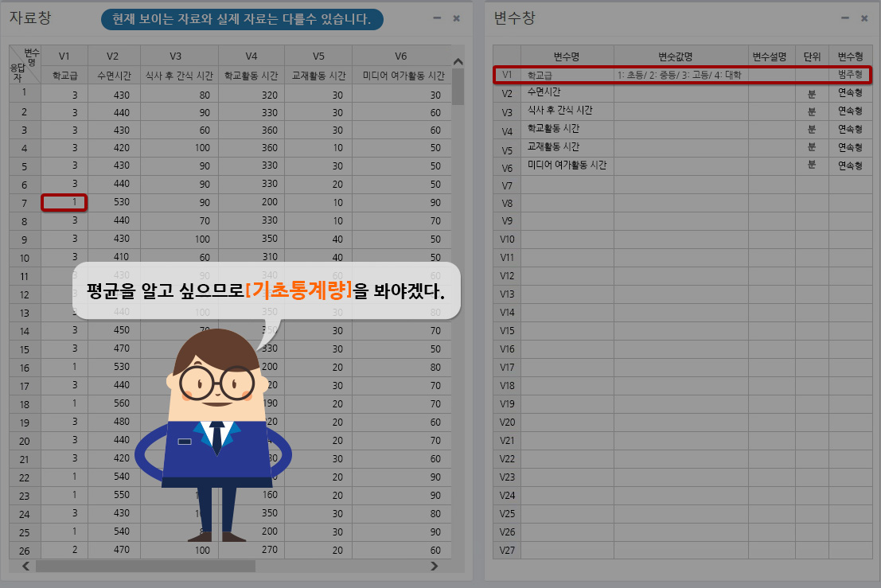The width and height of the screenshot is (881, 588).
Task: Click the 연속형 type cell for V2
Action: [x=850, y=92]
